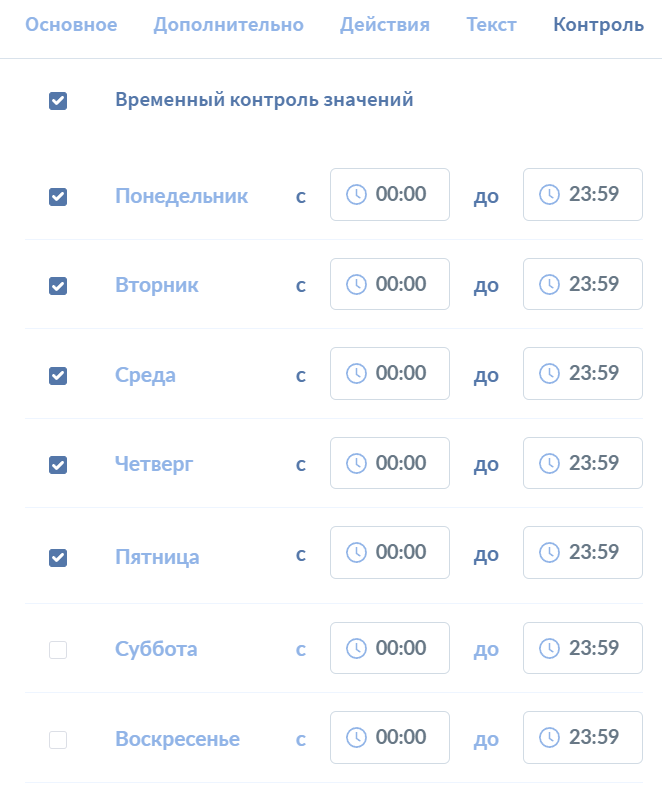The image size is (662, 786).
Task: Uncheck Временный контроль значений checkbox
Action: [x=58, y=101]
